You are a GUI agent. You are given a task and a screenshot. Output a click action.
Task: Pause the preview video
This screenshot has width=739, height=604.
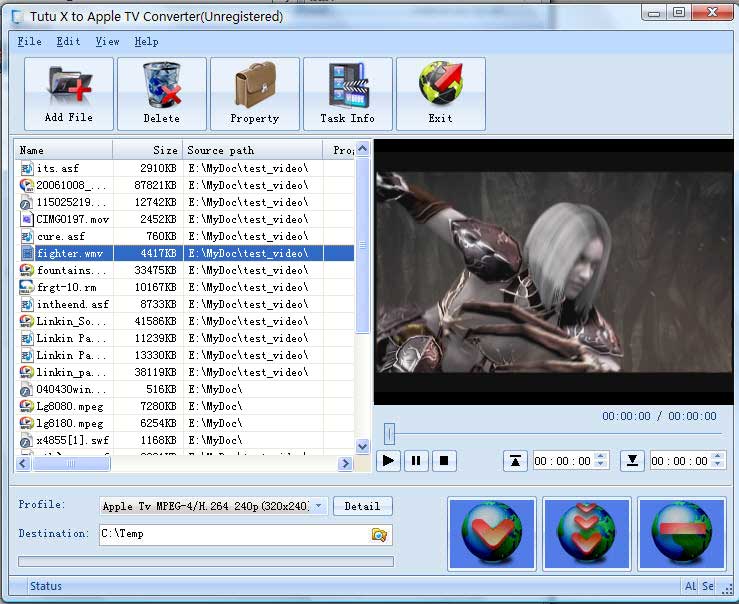416,460
